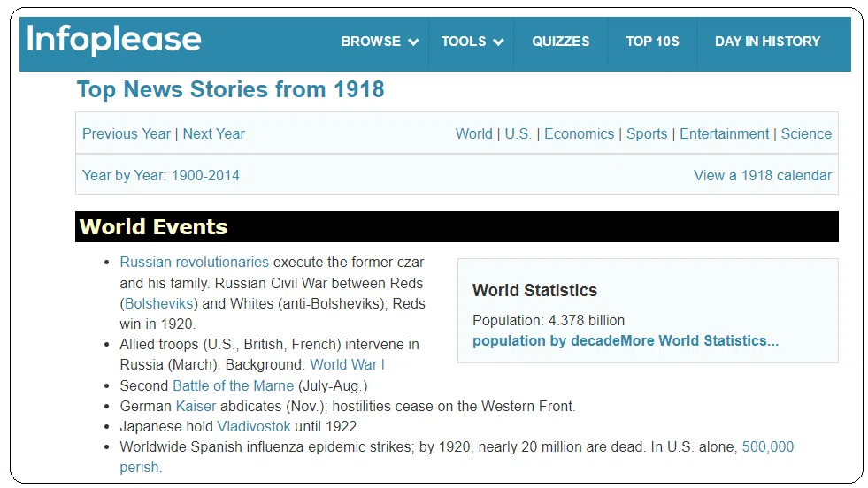868x488 pixels.
Task: Jump to the Science section link
Action: 806,133
